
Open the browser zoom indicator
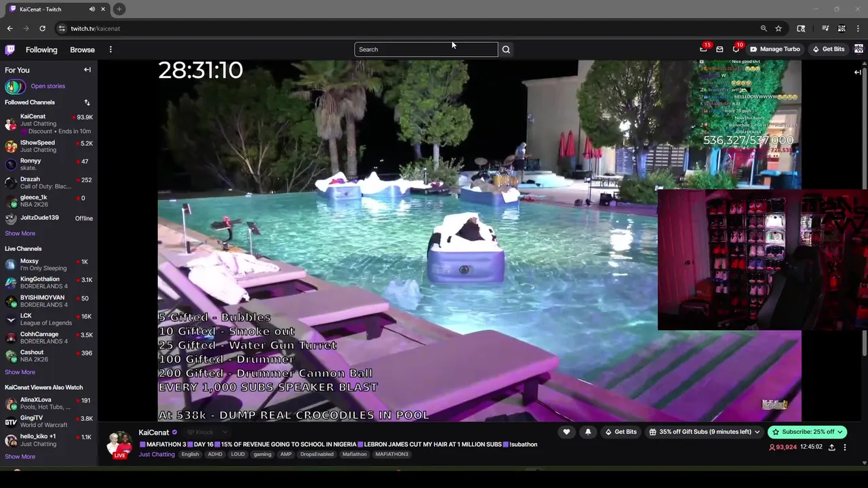point(764,28)
